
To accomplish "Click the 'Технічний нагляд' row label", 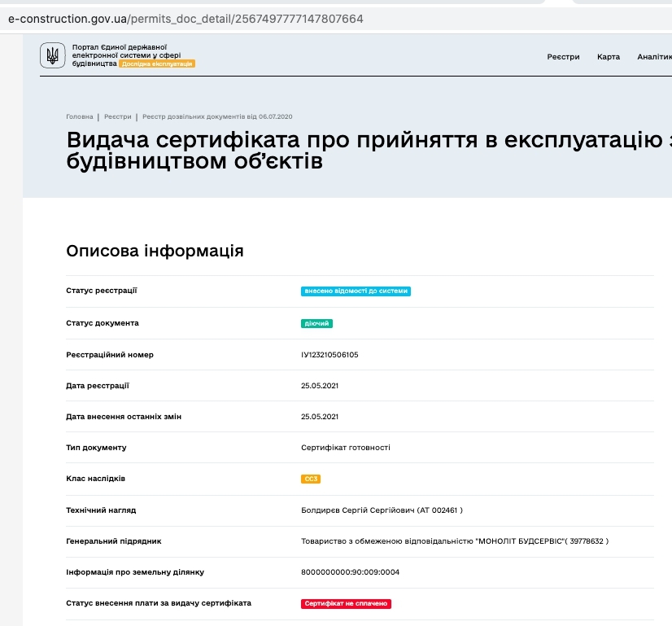I will tap(101, 510).
